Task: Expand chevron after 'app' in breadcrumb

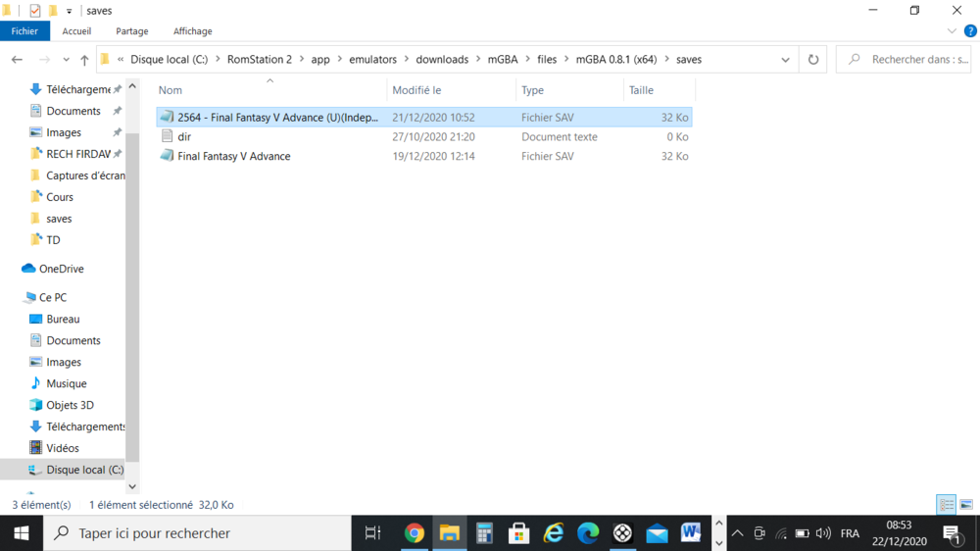Action: [339, 60]
